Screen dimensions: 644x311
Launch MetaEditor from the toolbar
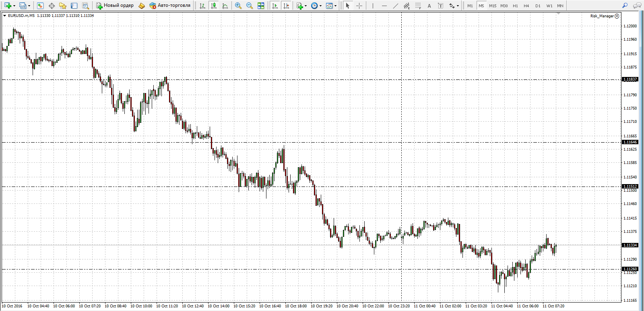coord(142,6)
